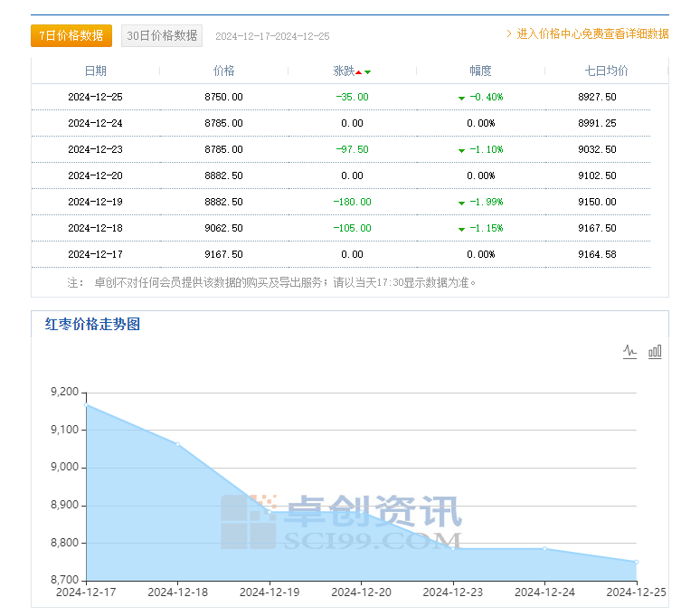The width and height of the screenshot is (681, 616).
Task: Select the 30日价格数据 tab
Action: pyautogui.click(x=162, y=35)
